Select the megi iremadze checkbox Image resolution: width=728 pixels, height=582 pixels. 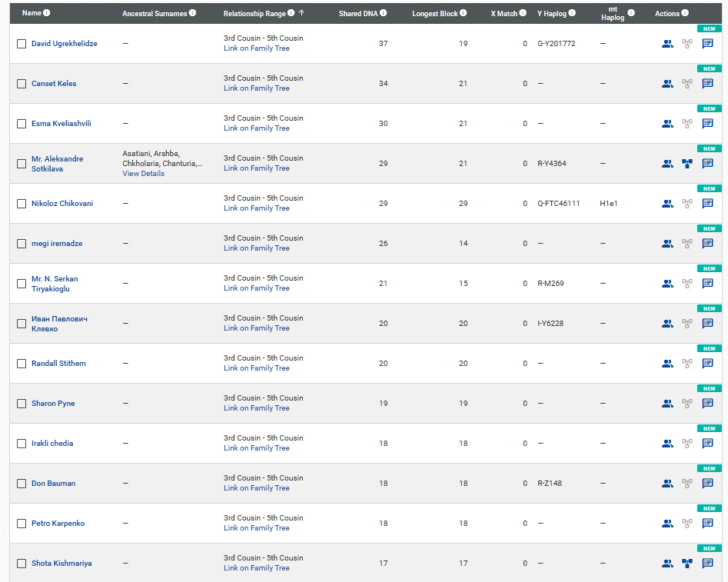point(22,244)
